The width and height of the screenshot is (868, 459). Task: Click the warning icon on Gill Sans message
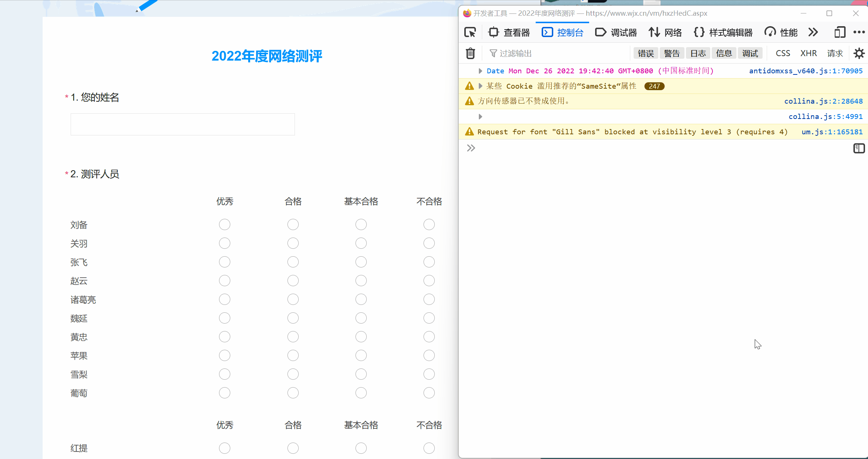(469, 132)
